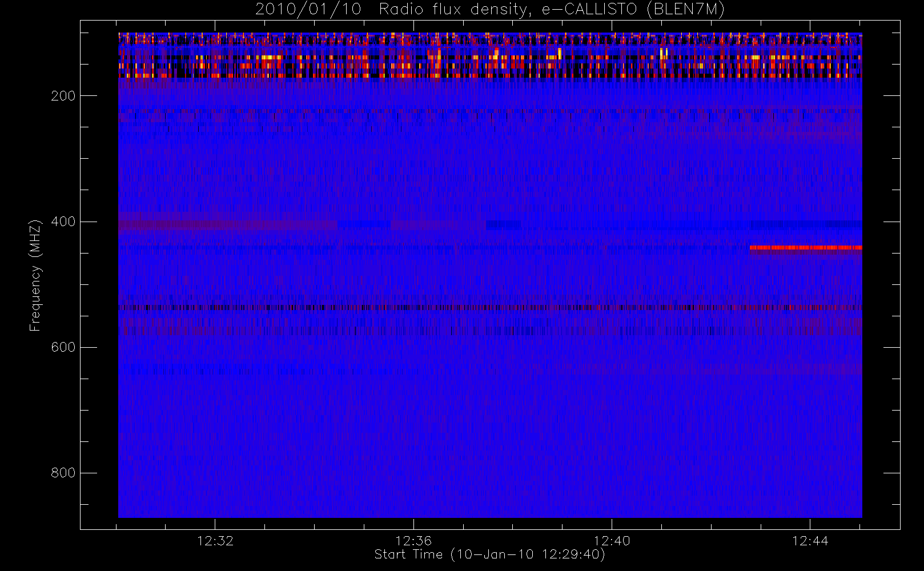
Task: Click the 400 frequency tick label
Action: click(x=63, y=222)
